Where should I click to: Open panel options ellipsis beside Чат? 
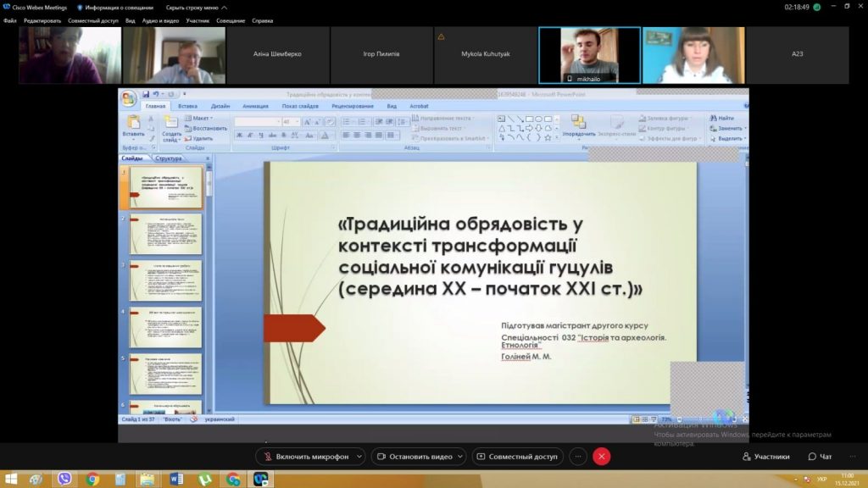click(851, 457)
